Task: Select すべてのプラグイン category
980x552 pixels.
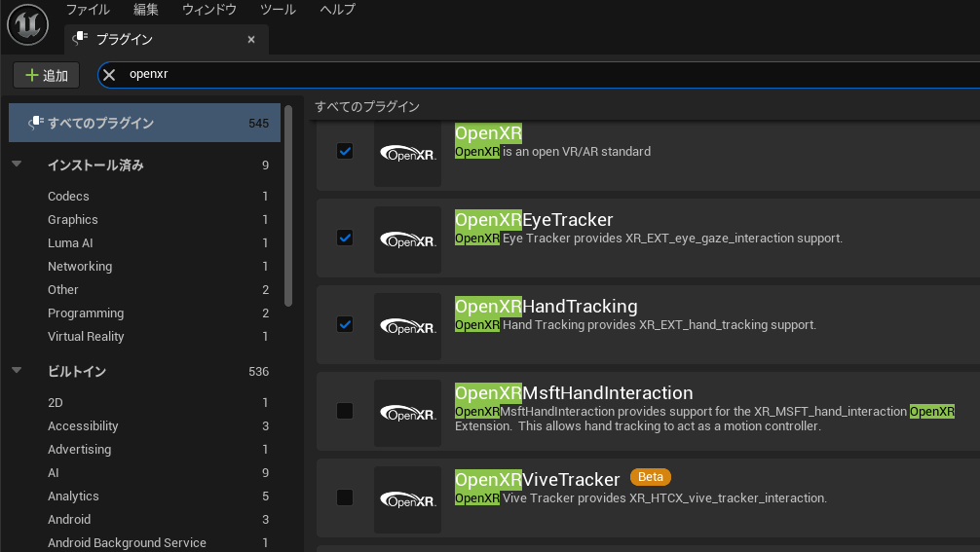Action: 144,123
